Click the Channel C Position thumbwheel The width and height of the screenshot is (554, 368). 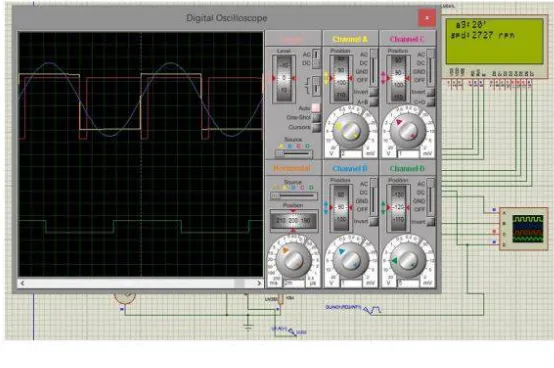point(398,78)
